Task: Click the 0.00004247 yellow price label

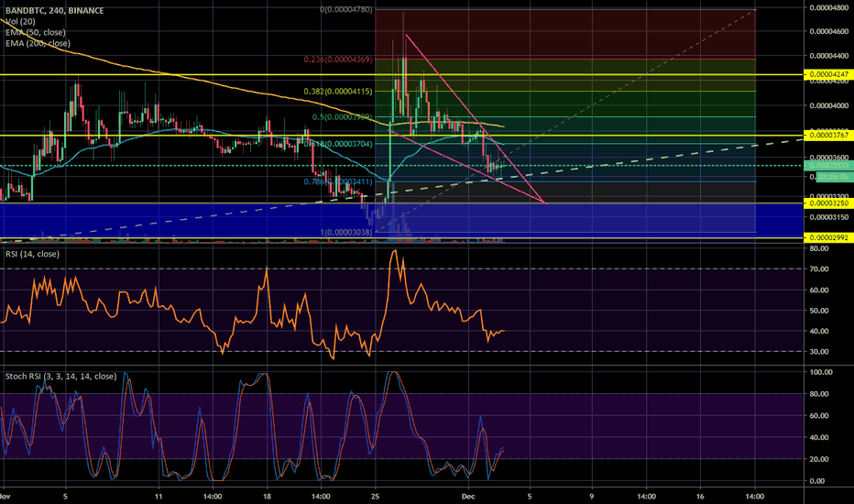Action: click(828, 74)
